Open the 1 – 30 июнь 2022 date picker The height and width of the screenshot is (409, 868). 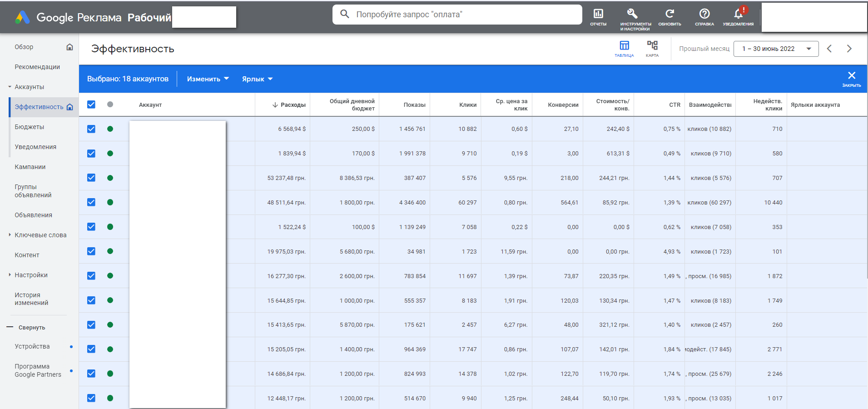point(776,49)
